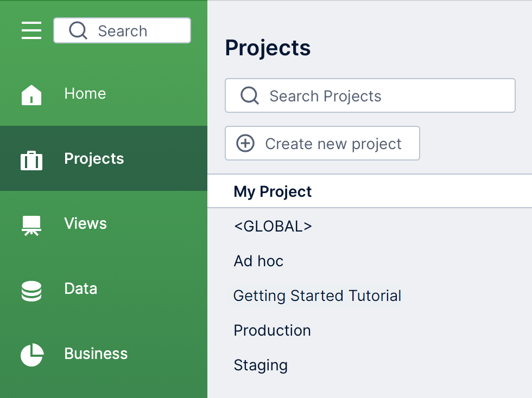Click the Data database icon
The image size is (532, 398).
point(31,291)
